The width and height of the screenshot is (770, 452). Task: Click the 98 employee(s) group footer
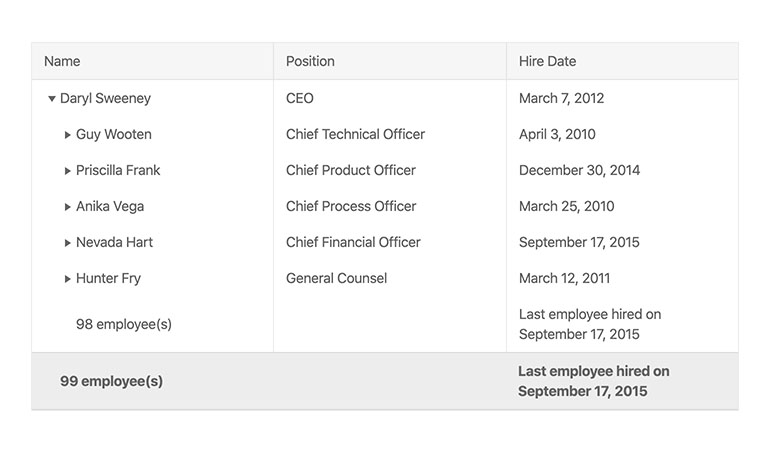[124, 324]
